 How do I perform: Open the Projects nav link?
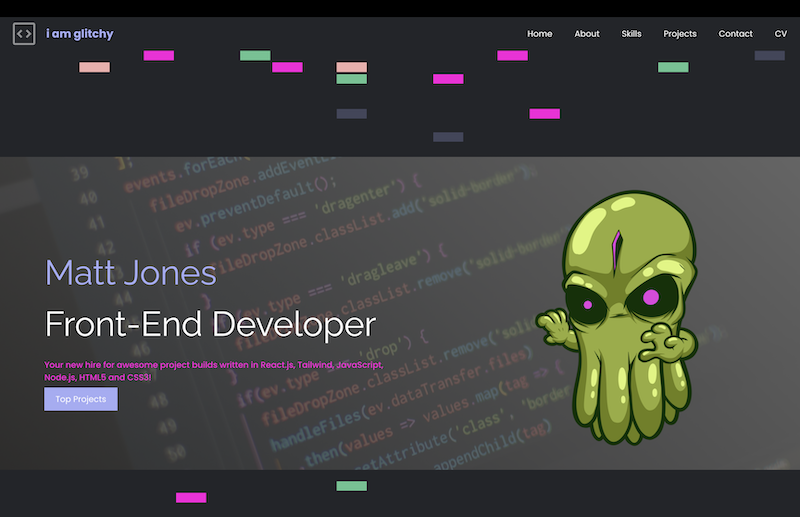click(x=680, y=34)
